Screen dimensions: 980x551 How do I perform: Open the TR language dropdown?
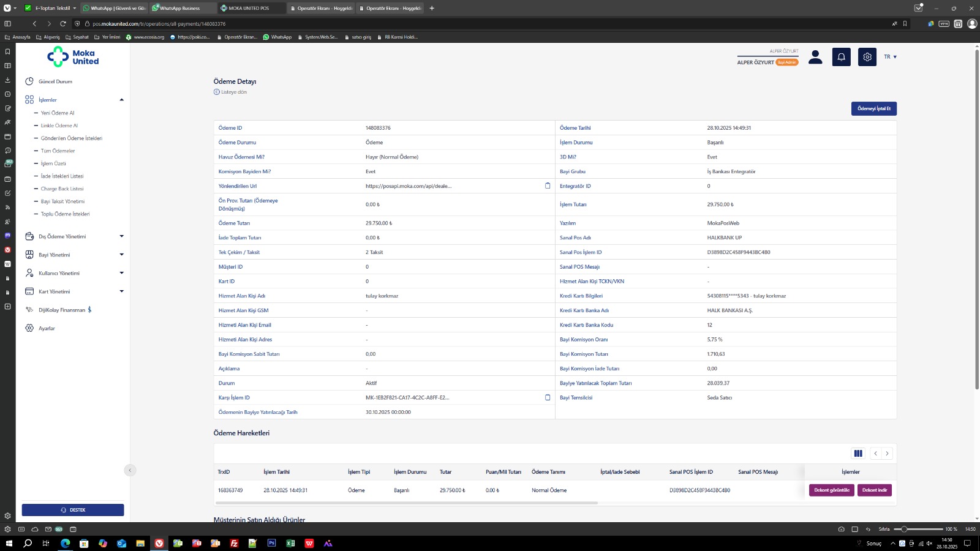tap(890, 57)
